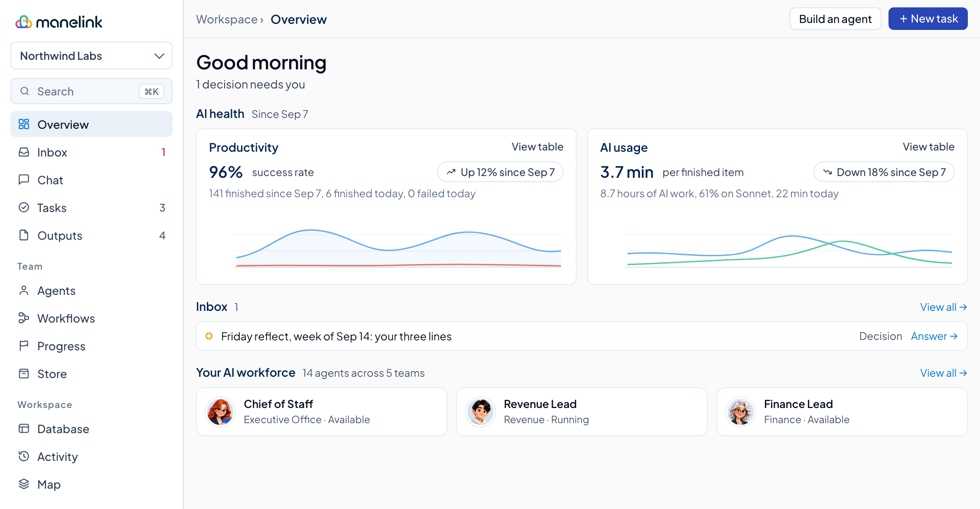Click the upward trend arrow icon
980x509 pixels.
click(x=451, y=172)
